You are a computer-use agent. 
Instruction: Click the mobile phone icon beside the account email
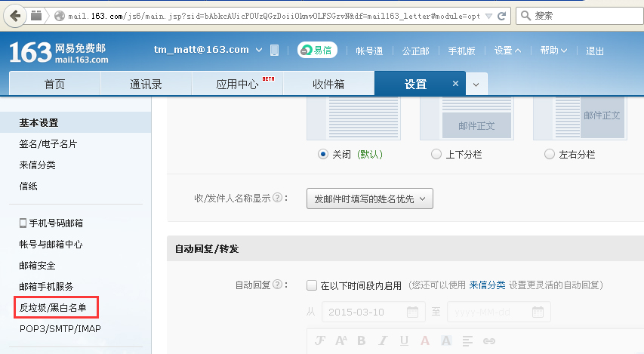(274, 51)
